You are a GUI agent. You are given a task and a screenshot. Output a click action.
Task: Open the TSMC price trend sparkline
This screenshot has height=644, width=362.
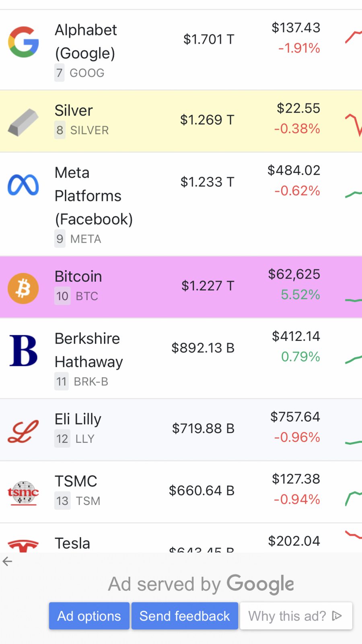tap(354, 498)
